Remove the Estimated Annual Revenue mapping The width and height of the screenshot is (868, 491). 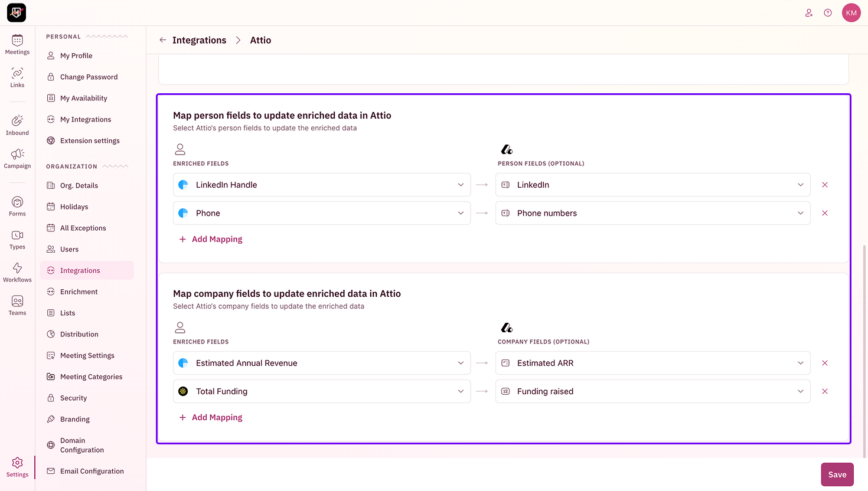(x=825, y=363)
